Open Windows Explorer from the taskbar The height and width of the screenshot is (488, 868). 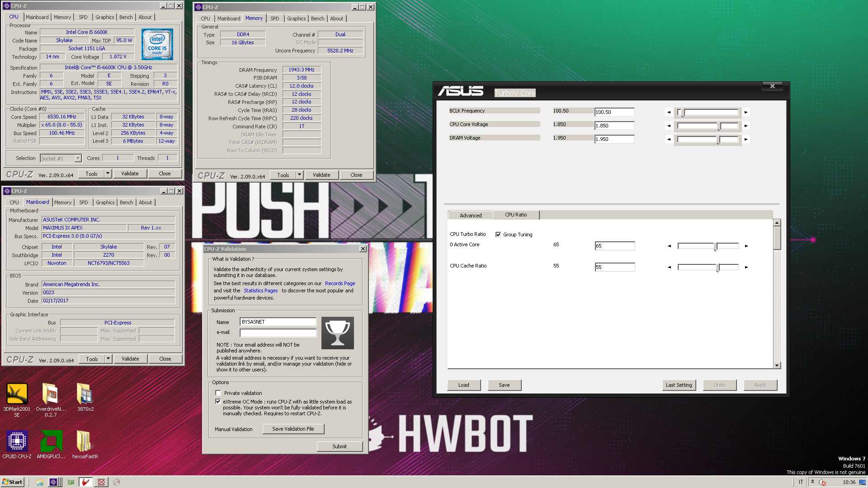click(39, 482)
